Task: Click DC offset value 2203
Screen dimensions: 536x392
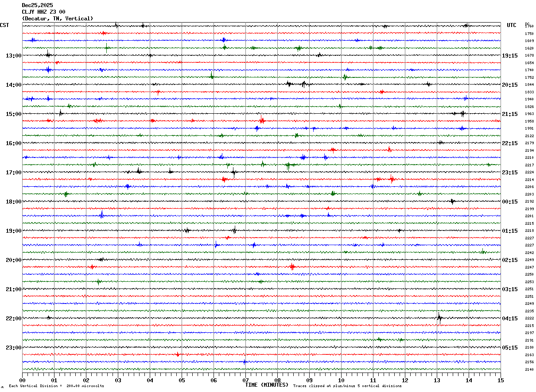Action: pyautogui.click(x=529, y=194)
